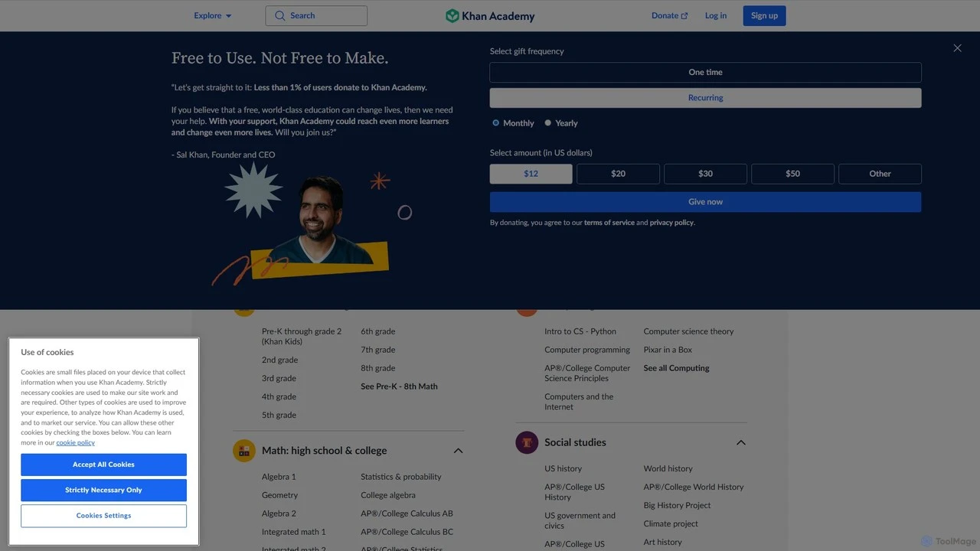Click Strictly Necessary Only

point(103,490)
